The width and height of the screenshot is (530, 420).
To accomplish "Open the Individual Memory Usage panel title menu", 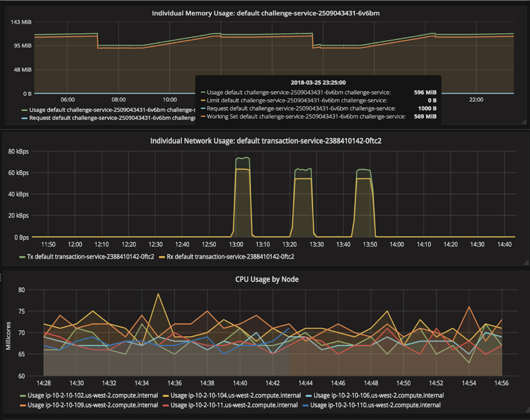I will 266,13.
